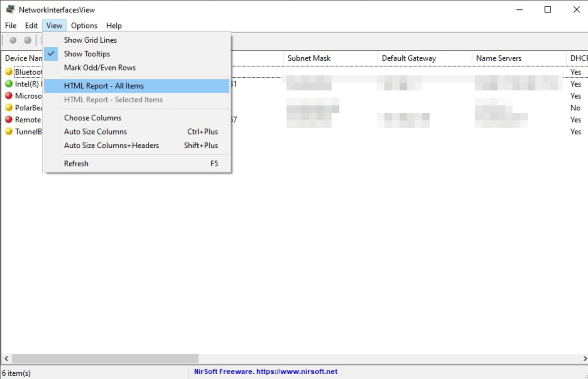Image resolution: width=588 pixels, height=379 pixels.
Task: Select the Remote device row text
Action: [28, 119]
